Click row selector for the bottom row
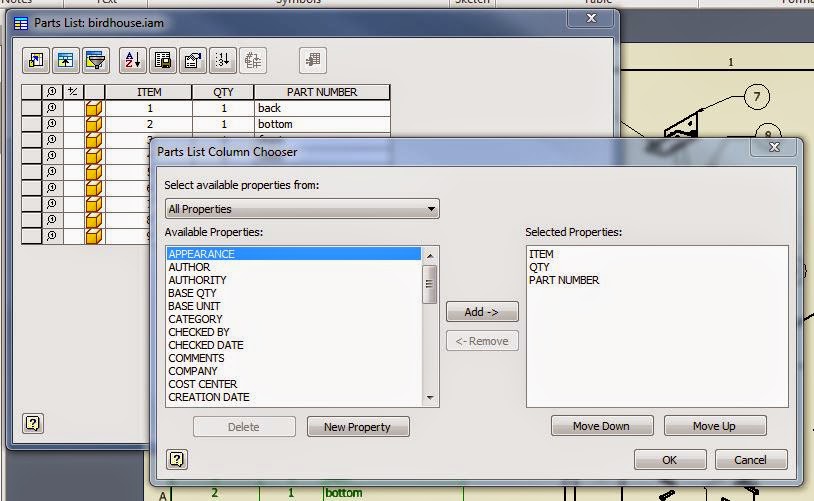Viewport: 814px width, 501px height. [32, 124]
